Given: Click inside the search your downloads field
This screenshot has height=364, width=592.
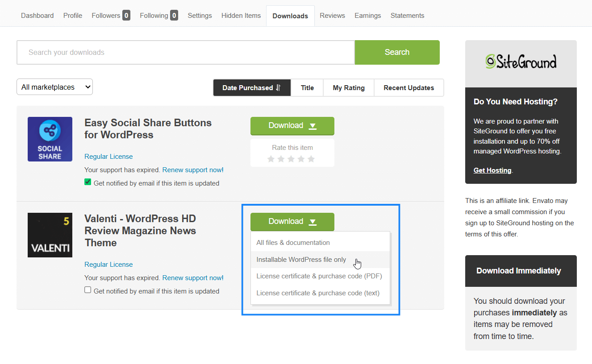Looking at the screenshot, I should 179,52.
